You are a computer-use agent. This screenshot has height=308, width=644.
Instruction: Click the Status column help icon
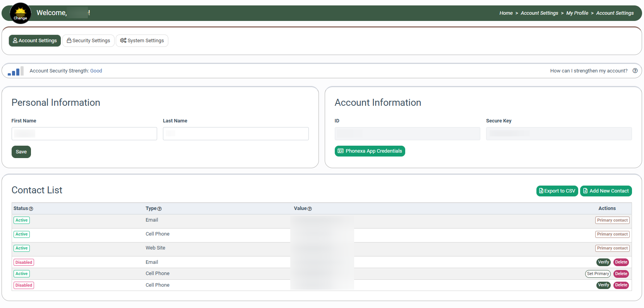(31, 209)
